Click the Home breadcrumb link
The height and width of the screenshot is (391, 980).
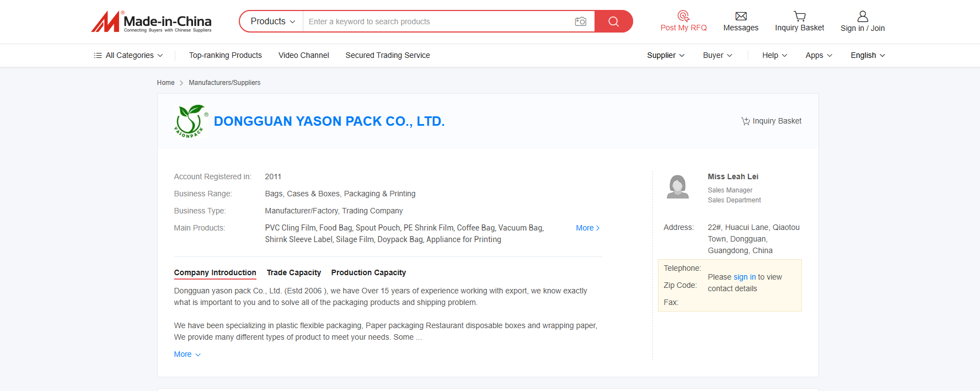[165, 83]
